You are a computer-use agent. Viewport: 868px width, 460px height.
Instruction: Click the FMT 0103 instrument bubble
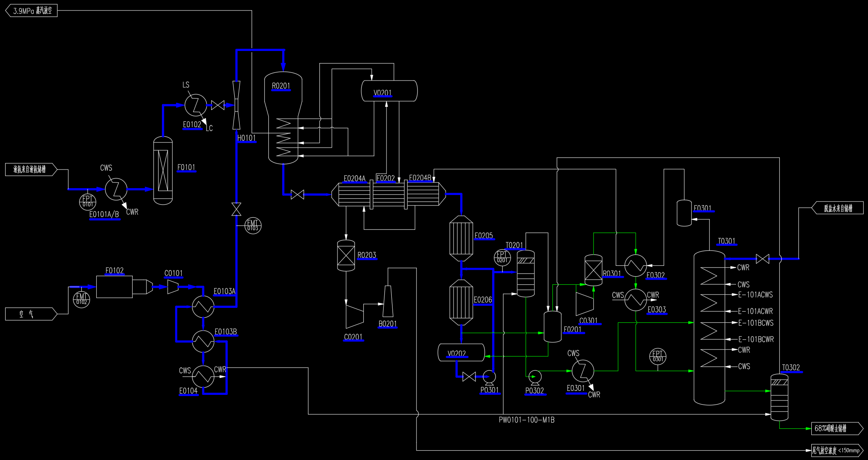point(253,225)
